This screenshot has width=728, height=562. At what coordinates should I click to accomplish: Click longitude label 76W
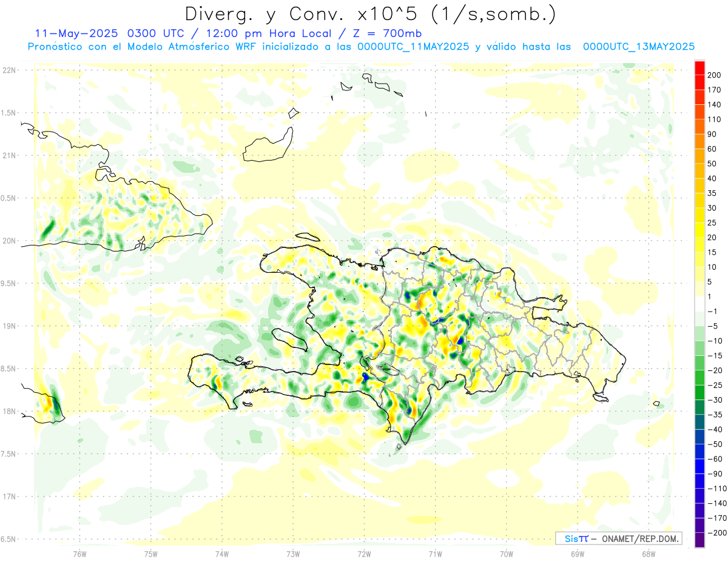(79, 554)
